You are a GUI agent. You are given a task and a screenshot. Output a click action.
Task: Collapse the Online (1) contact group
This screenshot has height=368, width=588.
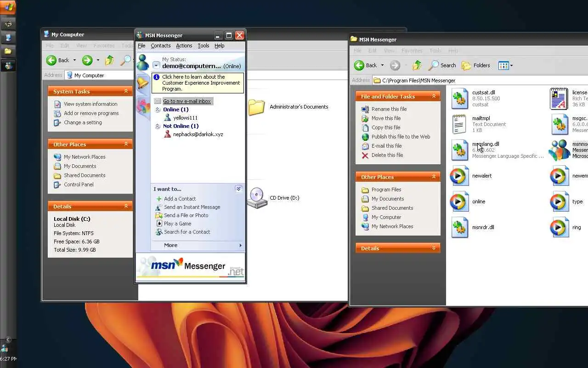coord(158,109)
